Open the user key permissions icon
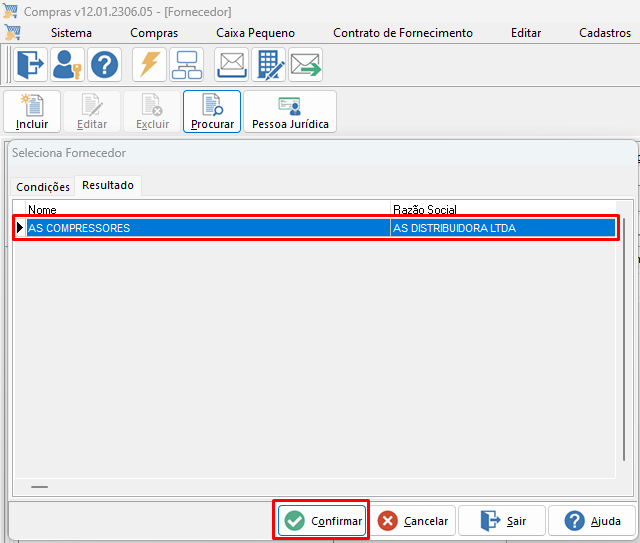The height and width of the screenshot is (543, 640). coord(67,65)
